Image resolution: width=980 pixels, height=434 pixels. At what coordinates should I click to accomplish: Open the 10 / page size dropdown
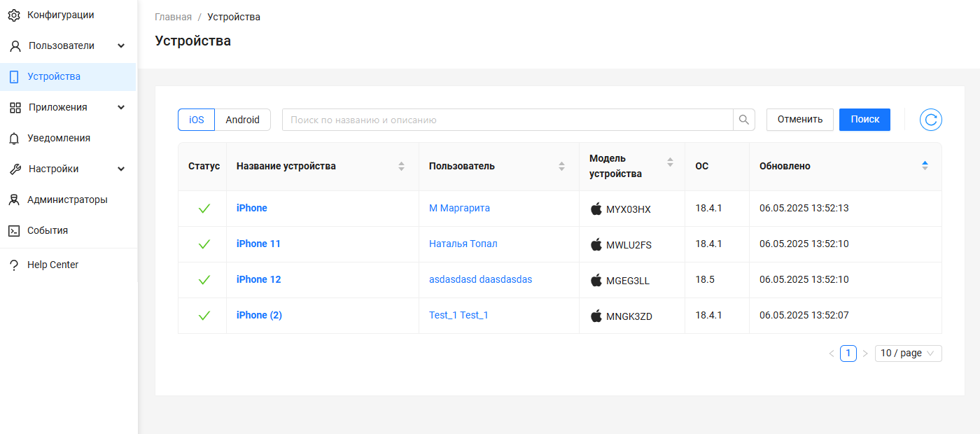tap(908, 353)
